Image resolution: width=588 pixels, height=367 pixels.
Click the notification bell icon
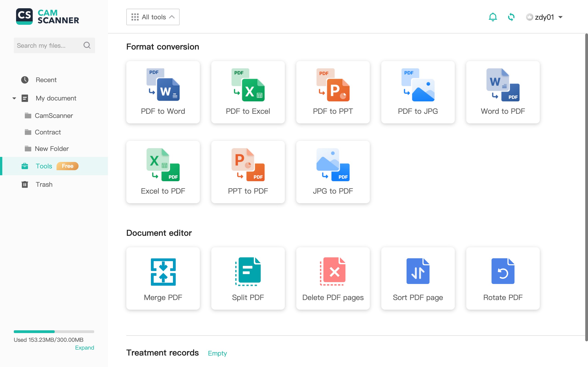[493, 17]
